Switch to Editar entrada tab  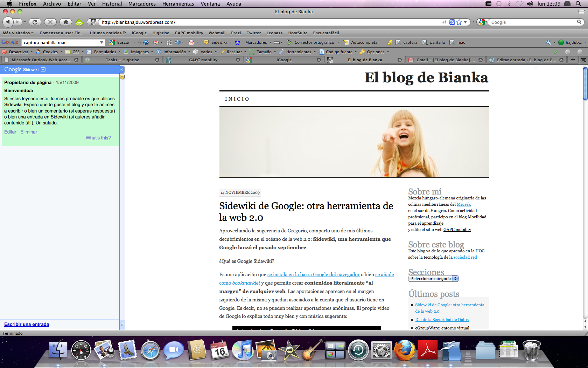click(526, 60)
